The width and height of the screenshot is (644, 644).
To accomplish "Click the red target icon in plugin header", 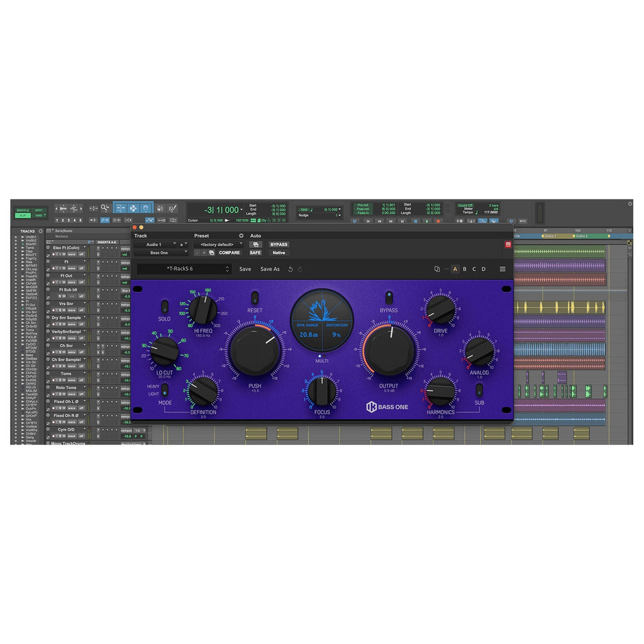I will click(x=508, y=245).
